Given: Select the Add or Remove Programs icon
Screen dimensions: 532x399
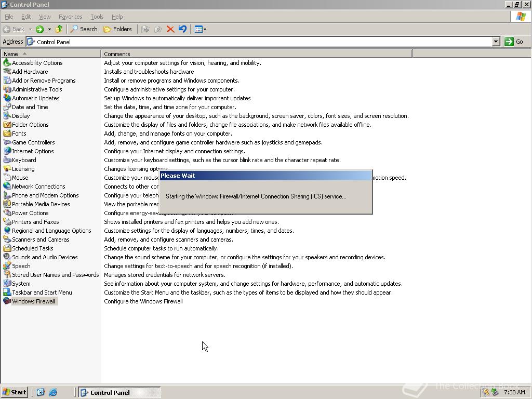Looking at the screenshot, I should [7, 81].
